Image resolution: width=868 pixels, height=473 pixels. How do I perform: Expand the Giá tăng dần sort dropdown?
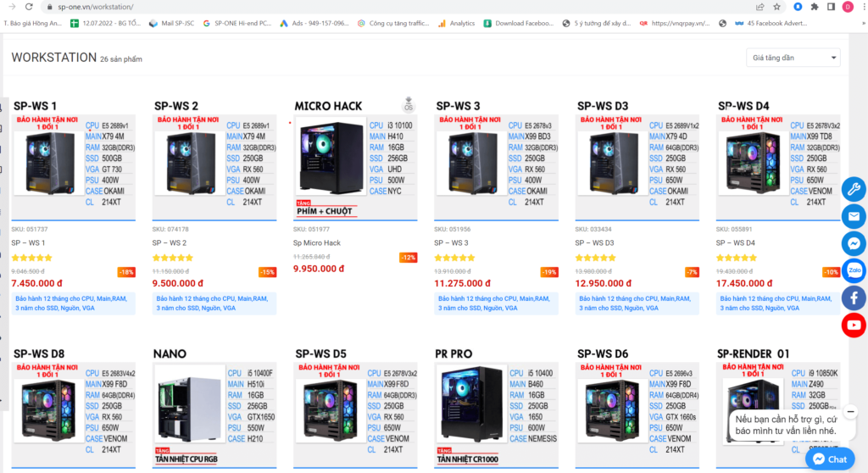tap(793, 58)
